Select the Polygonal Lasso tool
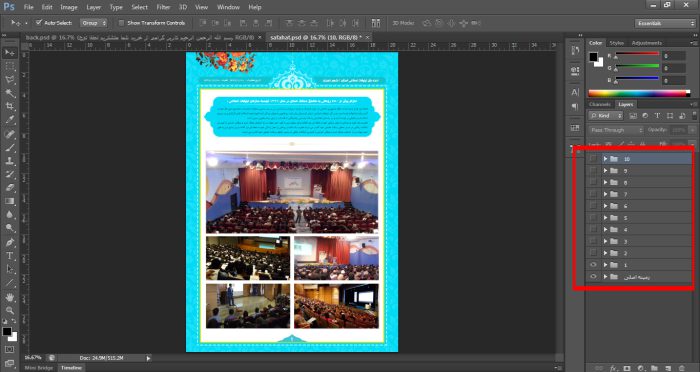700x372 pixels. point(10,80)
